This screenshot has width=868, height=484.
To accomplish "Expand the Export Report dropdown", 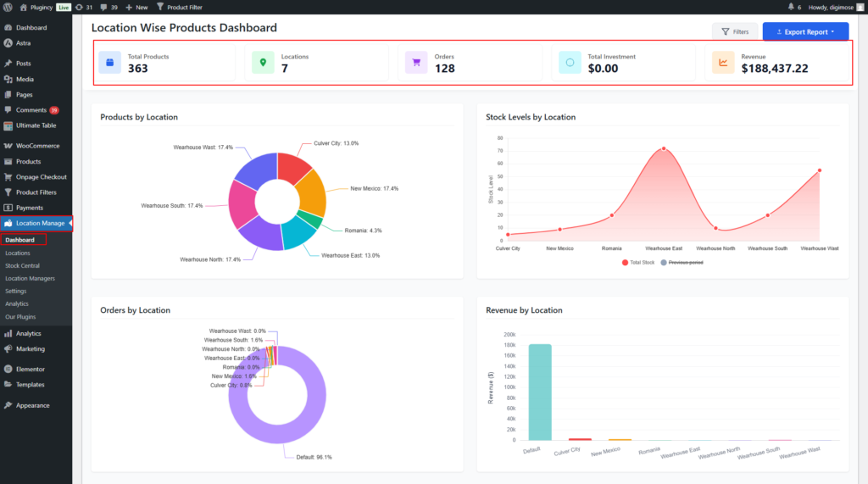I will [x=805, y=31].
